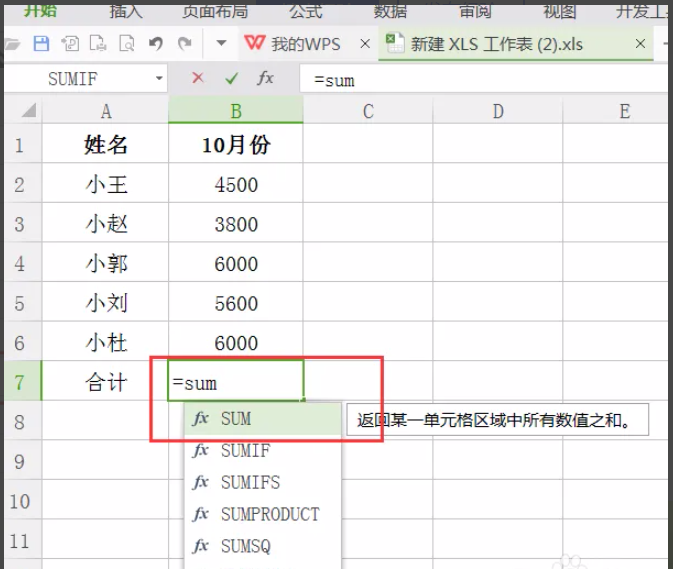This screenshot has width=673, height=569.
Task: Expand the quick access toolbar dropdown arrow
Action: click(x=221, y=43)
